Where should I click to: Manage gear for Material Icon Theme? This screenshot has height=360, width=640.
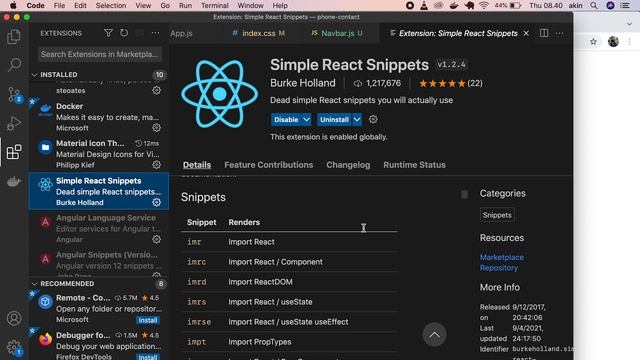(156, 165)
